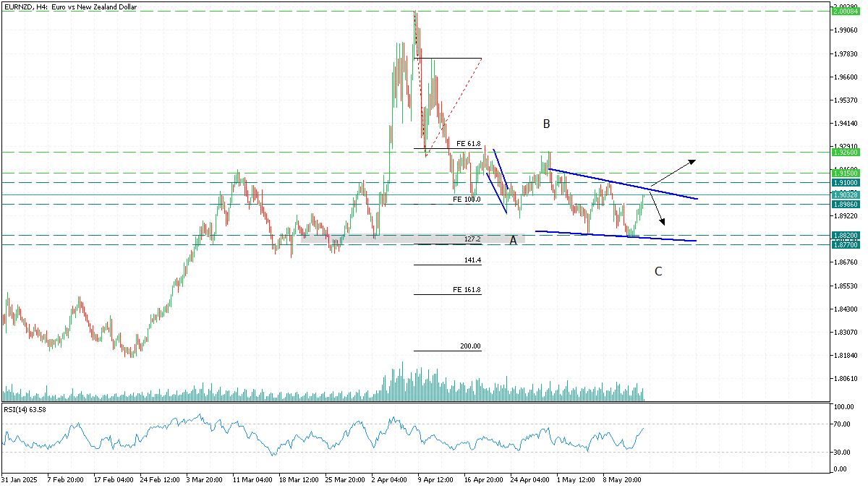Click the 3 Mar 20:00 date label
Viewport: 868px width, 488px height.
[x=205, y=480]
